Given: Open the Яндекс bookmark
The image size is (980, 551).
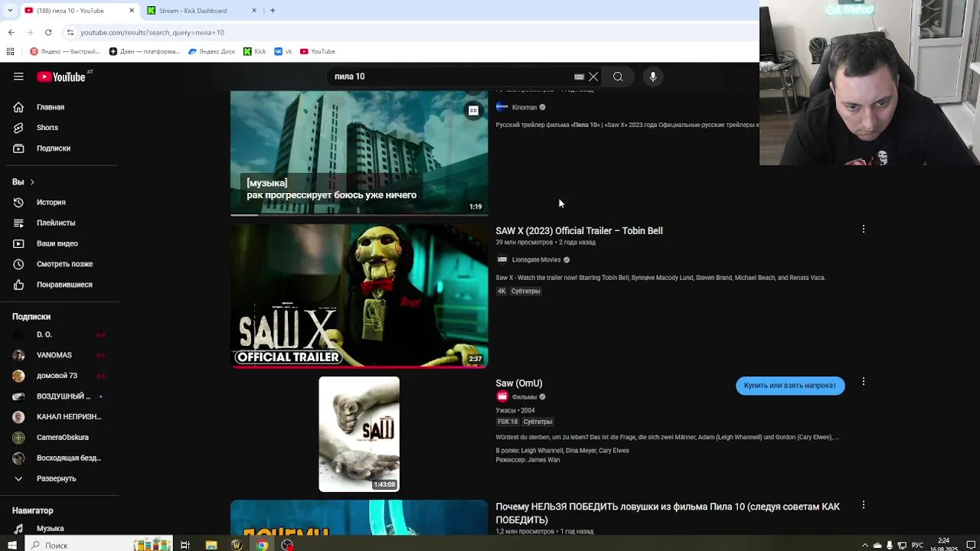Looking at the screenshot, I should pyautogui.click(x=65, y=51).
